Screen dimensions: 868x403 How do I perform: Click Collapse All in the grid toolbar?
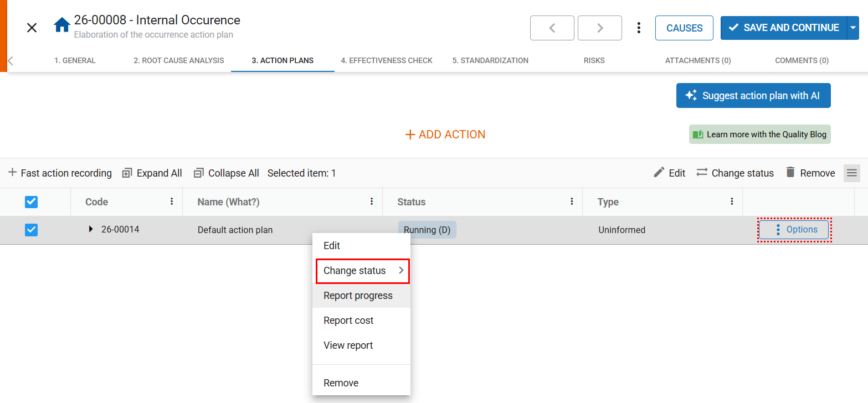227,173
